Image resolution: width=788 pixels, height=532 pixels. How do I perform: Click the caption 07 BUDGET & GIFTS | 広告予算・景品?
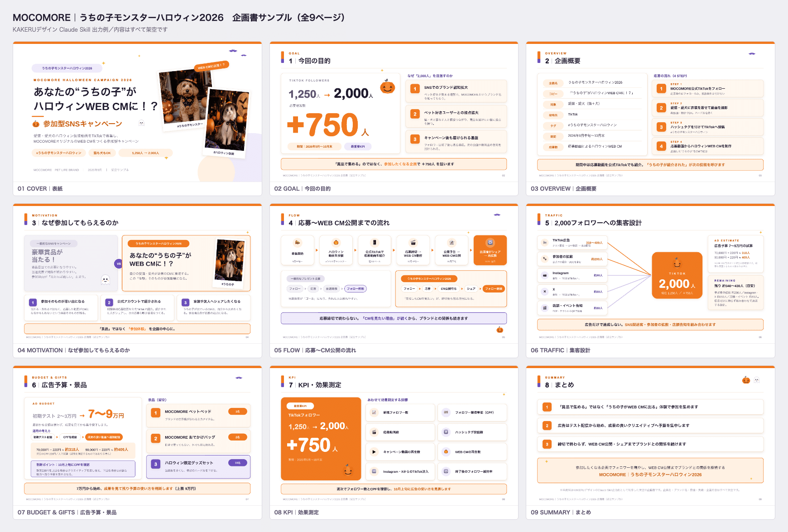tap(67, 513)
